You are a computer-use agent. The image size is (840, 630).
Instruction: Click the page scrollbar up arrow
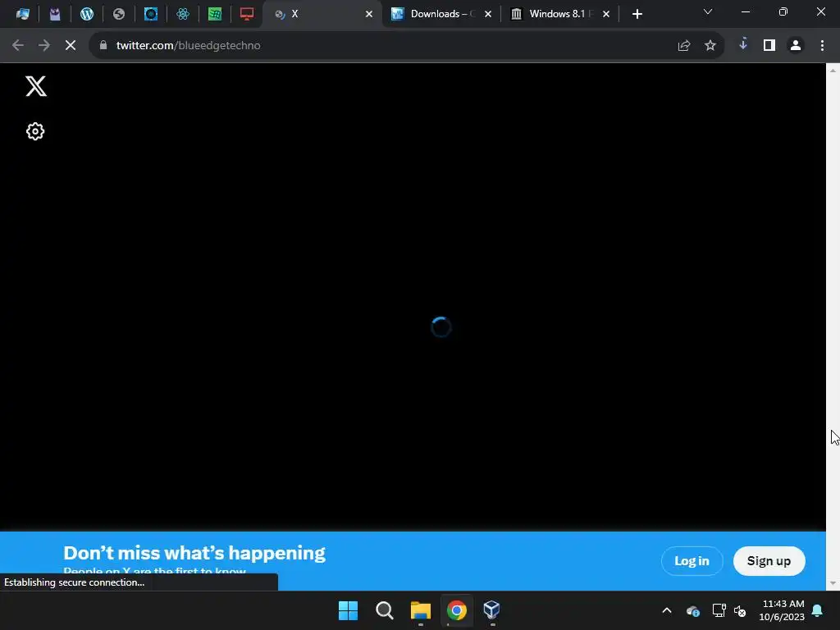(x=833, y=71)
